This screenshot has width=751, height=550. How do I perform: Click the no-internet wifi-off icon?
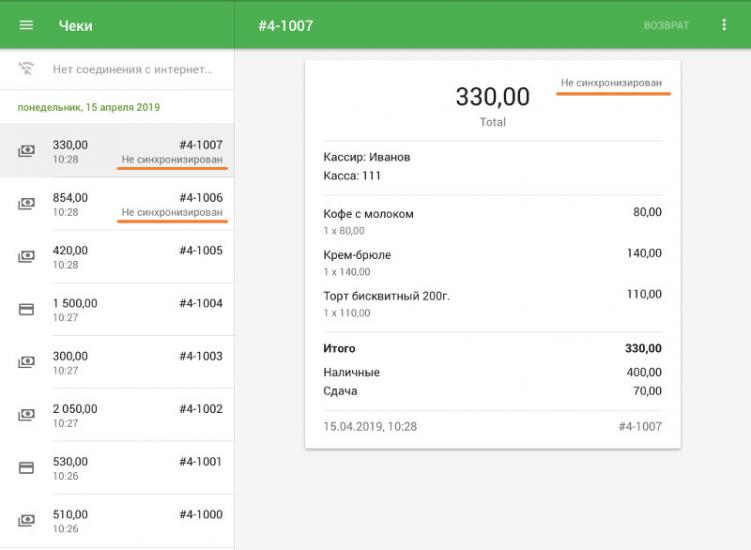tap(26, 69)
